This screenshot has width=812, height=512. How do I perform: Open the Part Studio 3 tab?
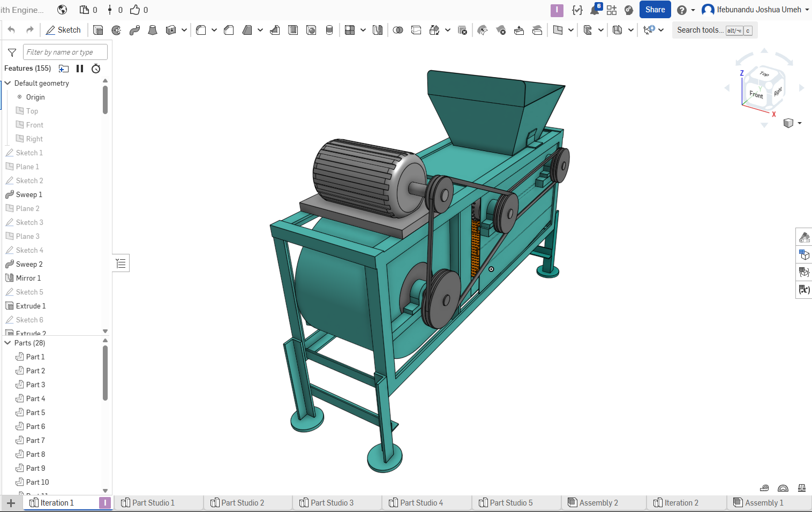pos(332,503)
